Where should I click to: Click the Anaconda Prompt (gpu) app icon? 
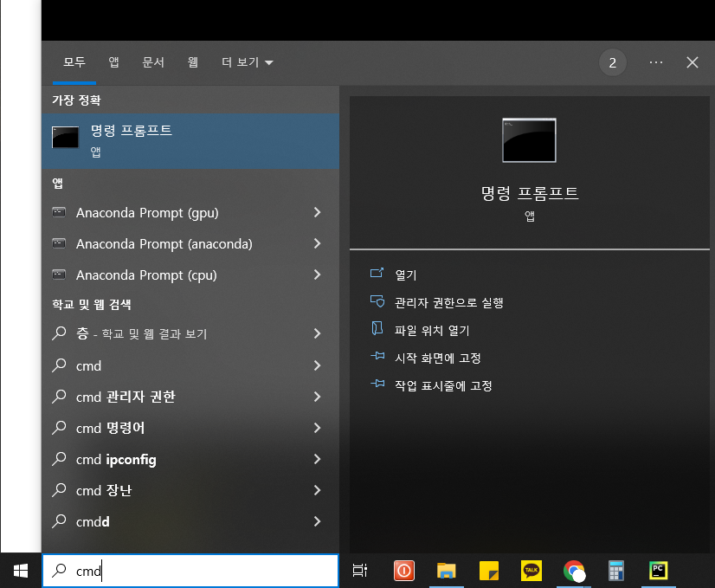[x=59, y=212]
